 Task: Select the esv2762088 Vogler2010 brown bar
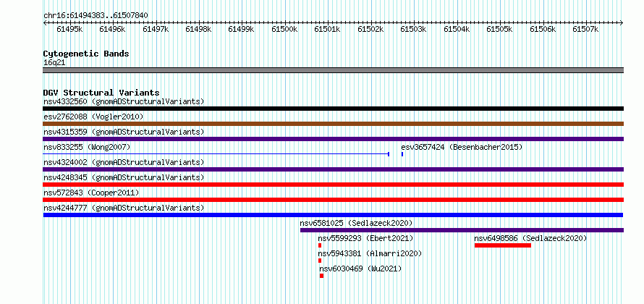coord(334,124)
